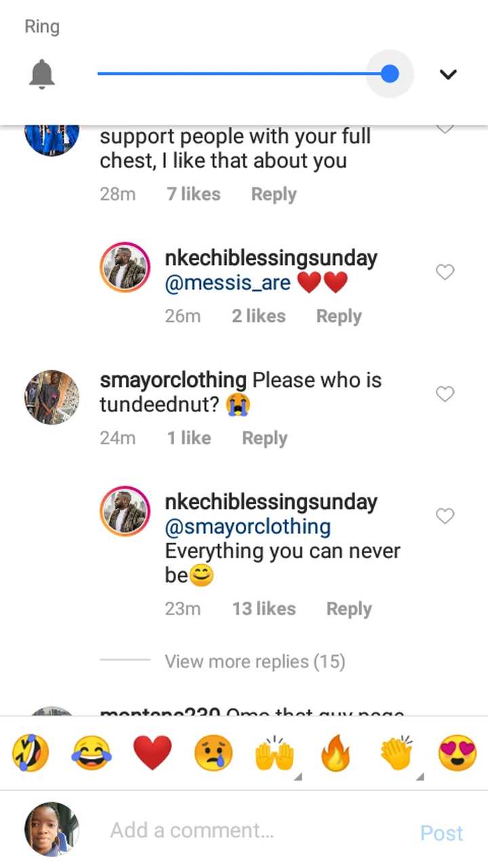Like the @messis_are heart reply comment
This screenshot has width=488, height=868.
click(x=445, y=272)
